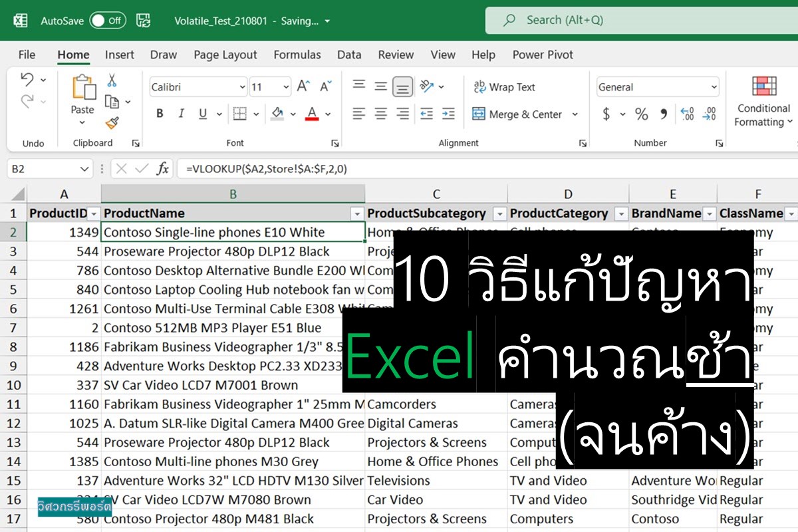Open the Alignment dialog launcher
The width and height of the screenshot is (798, 532).
(583, 143)
